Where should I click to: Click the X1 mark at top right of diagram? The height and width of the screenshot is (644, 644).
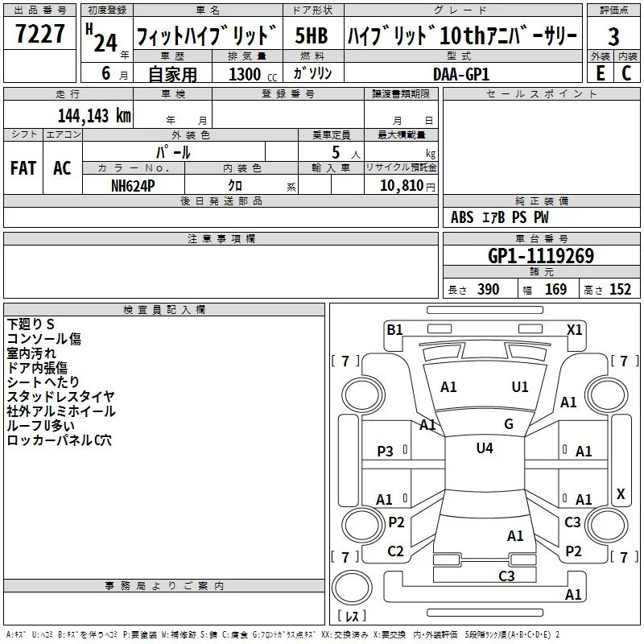coord(574,329)
